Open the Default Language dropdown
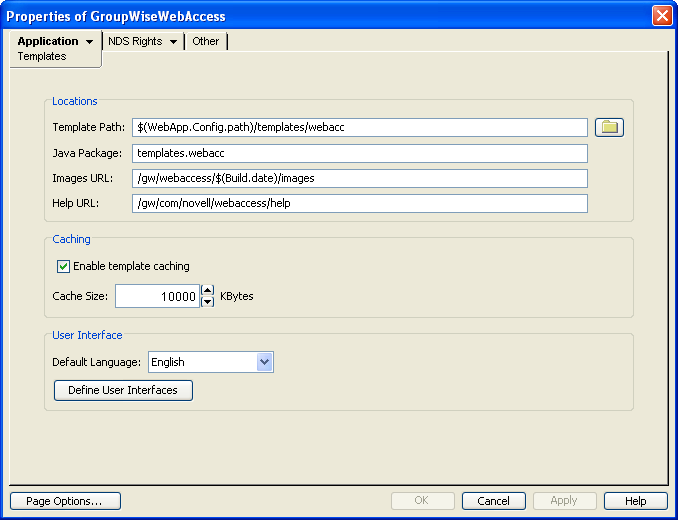The image size is (678, 520). click(264, 362)
